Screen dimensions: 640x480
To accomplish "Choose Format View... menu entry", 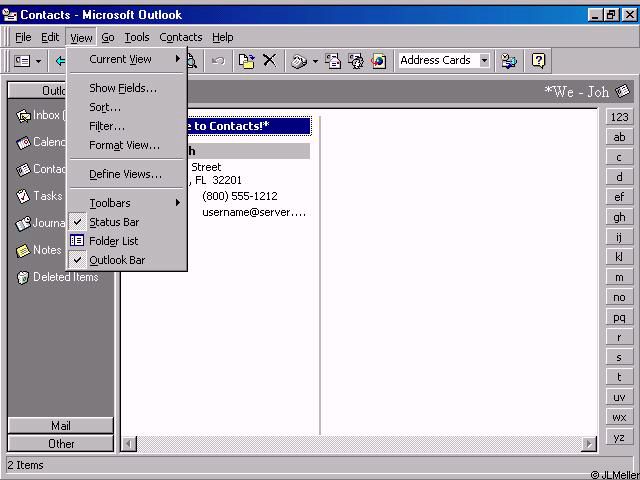I will pos(127,145).
